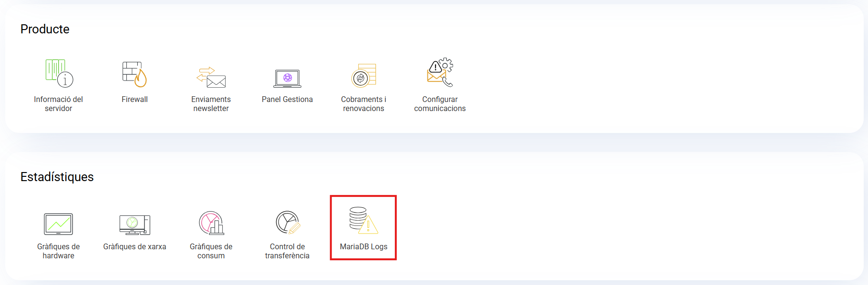Click the 'Gràfiques de xarxa' text link
Image resolution: width=868 pixels, height=285 pixels.
tap(134, 246)
